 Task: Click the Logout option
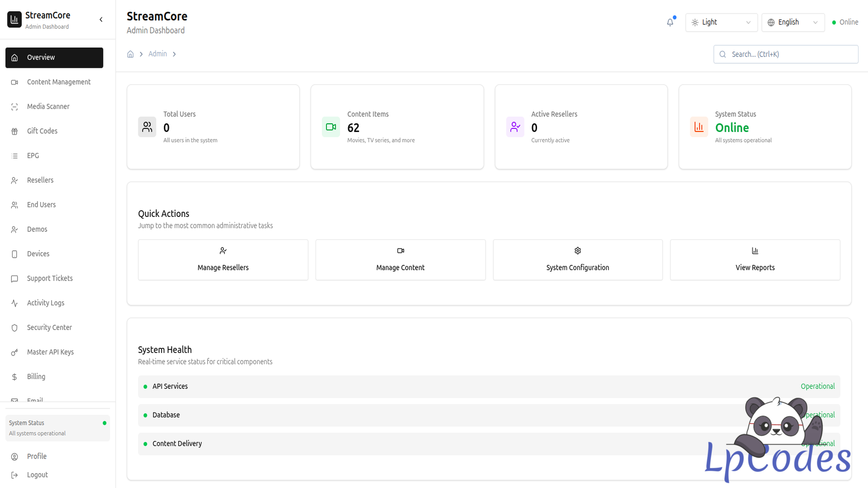(37, 475)
